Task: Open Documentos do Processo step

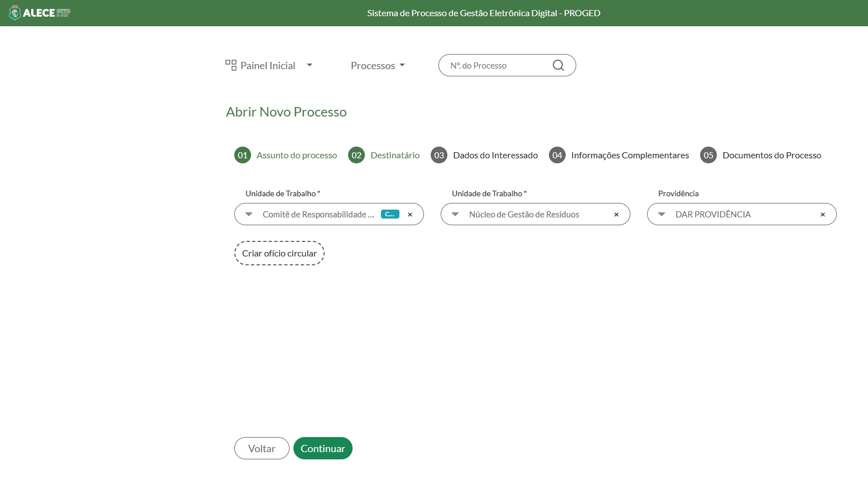Action: pyautogui.click(x=771, y=156)
